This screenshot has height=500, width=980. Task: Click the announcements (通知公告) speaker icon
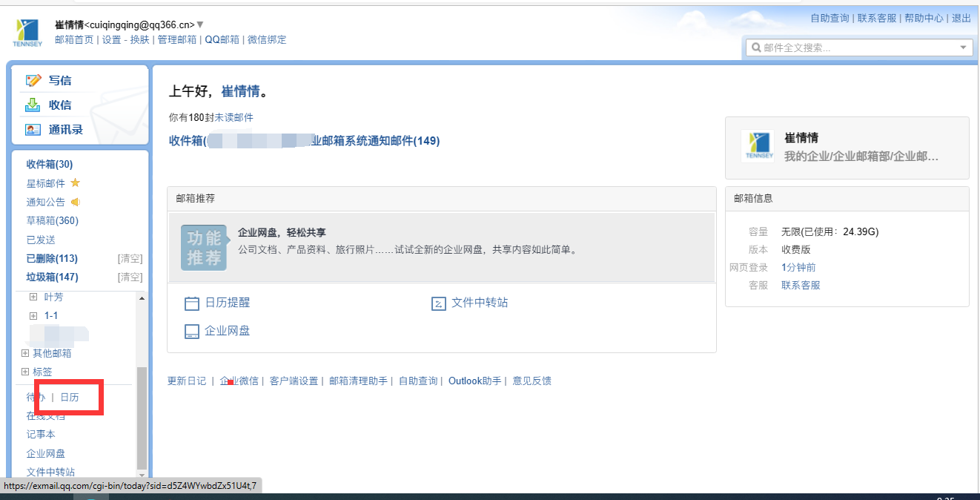tap(76, 201)
